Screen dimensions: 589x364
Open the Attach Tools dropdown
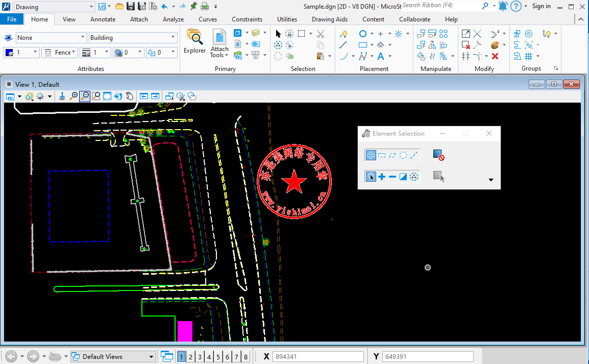(x=219, y=43)
